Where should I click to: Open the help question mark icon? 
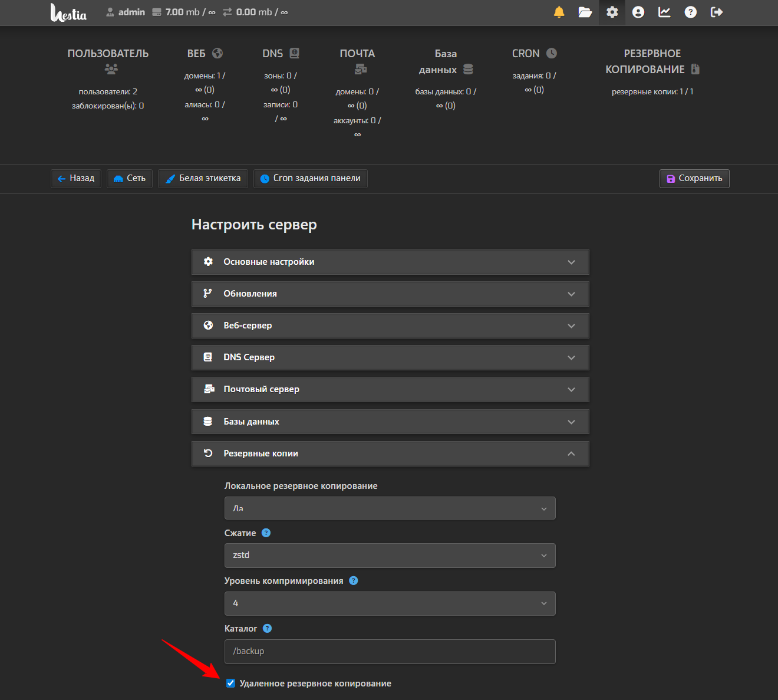click(x=690, y=12)
